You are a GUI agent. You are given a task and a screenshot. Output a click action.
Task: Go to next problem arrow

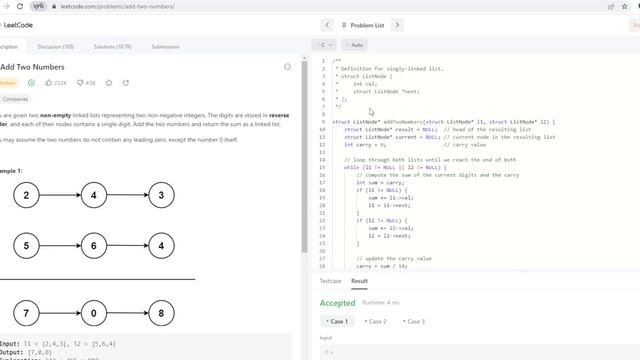point(397,25)
